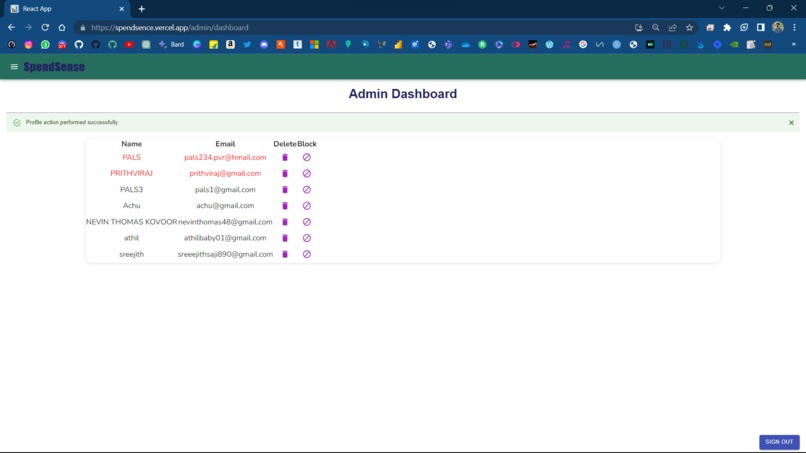The width and height of the screenshot is (806, 453).
Task: Open the white GitHub bookmark
Action: tap(79, 45)
